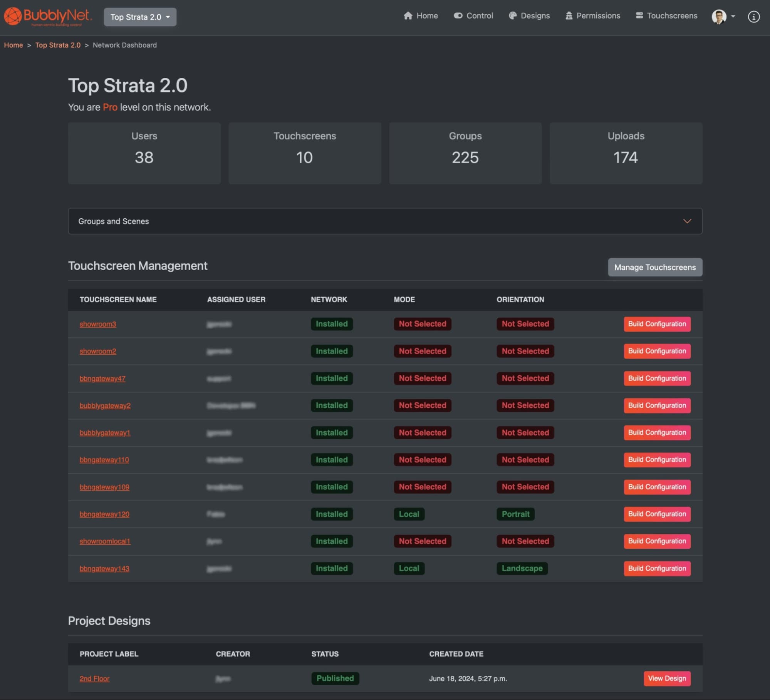Select Top Strata 2.0 in the breadcrumbs

(x=57, y=45)
